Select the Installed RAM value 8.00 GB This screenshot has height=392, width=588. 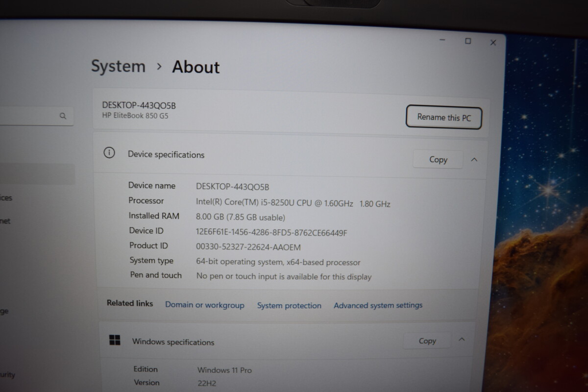(240, 217)
